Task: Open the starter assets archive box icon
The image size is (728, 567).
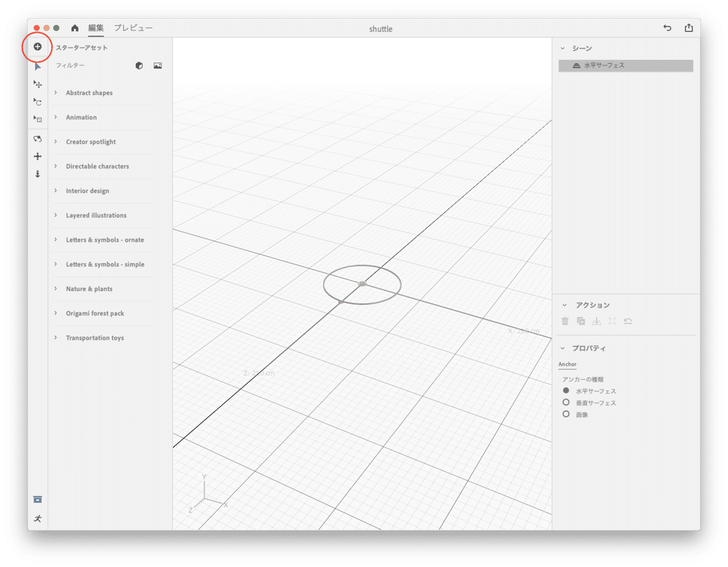Action: click(x=38, y=499)
